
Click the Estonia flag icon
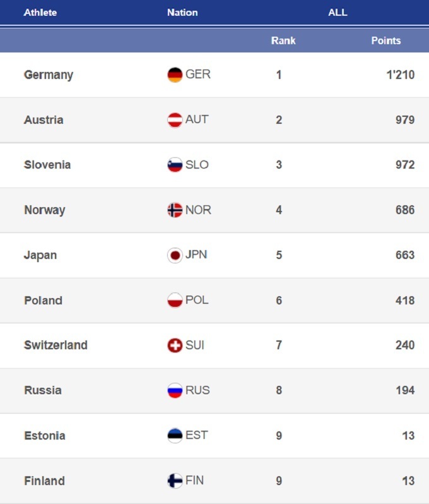175,436
